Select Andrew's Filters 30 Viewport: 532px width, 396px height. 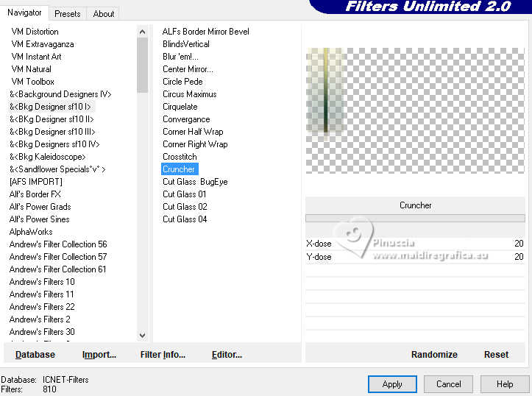(x=42, y=332)
